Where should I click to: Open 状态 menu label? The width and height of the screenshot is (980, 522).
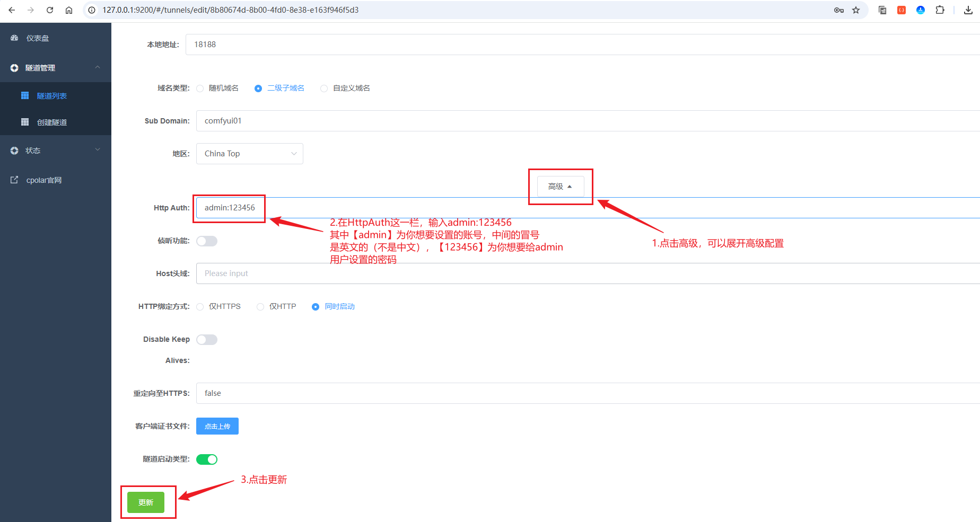[33, 151]
